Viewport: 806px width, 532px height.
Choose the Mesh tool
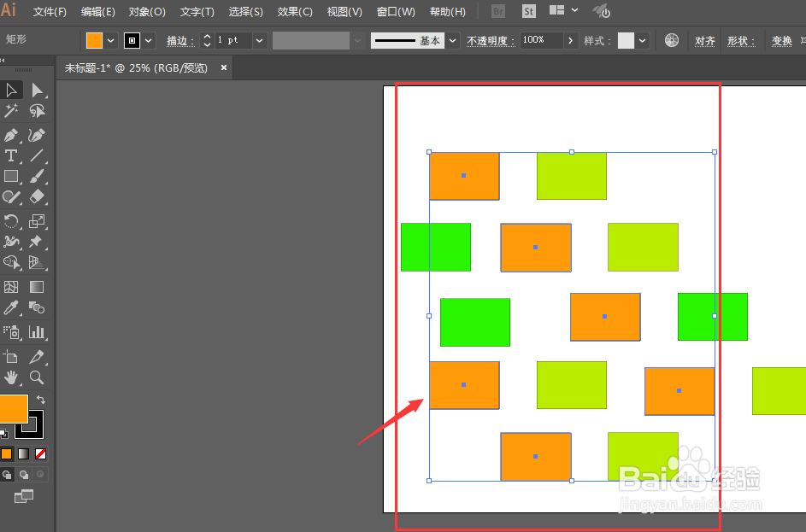point(11,287)
